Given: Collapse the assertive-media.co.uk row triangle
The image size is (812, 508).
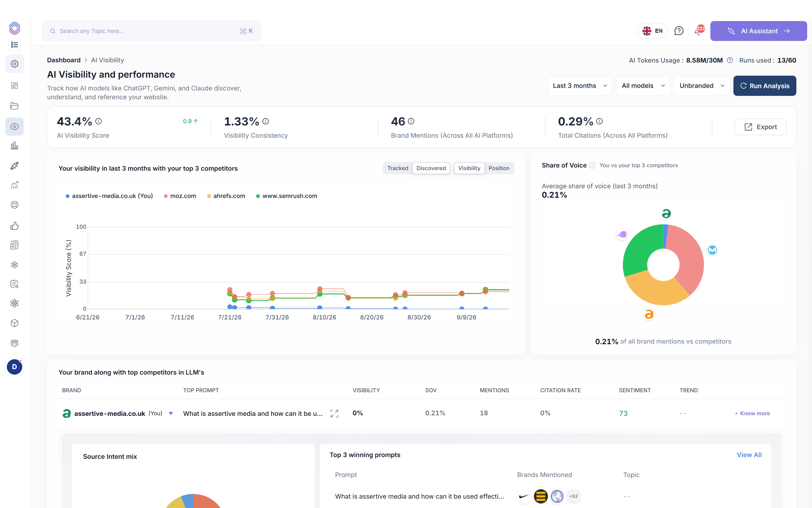Looking at the screenshot, I should (171, 414).
